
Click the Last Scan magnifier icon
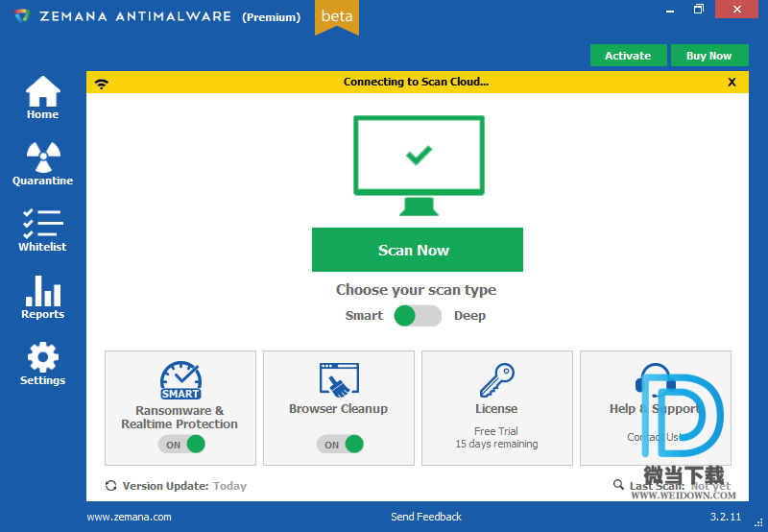point(618,485)
